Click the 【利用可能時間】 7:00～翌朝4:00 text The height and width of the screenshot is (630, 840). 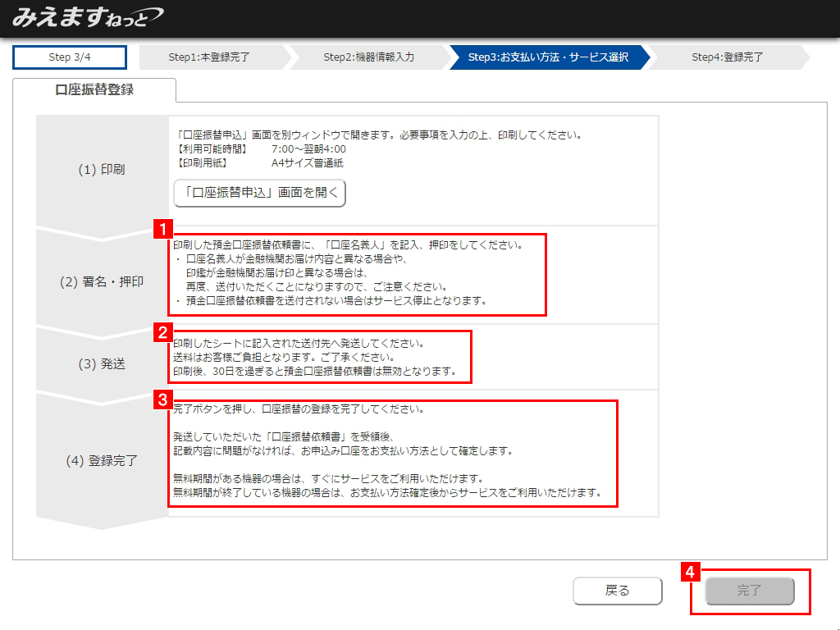coord(262,149)
